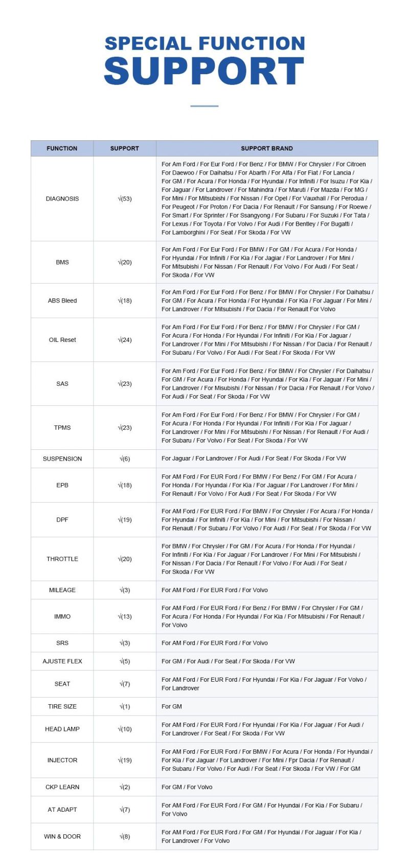Select the SUSPENSION row label

62,459
